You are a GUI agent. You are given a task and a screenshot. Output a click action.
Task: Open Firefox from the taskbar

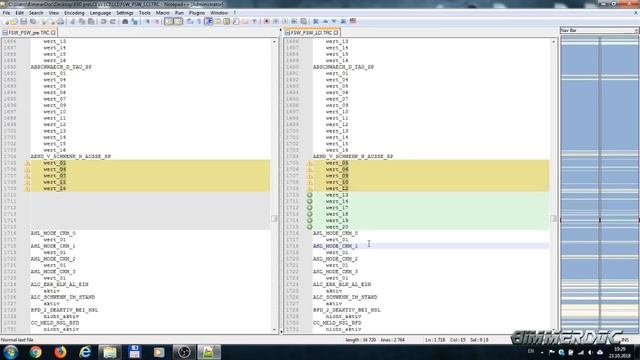point(60,352)
